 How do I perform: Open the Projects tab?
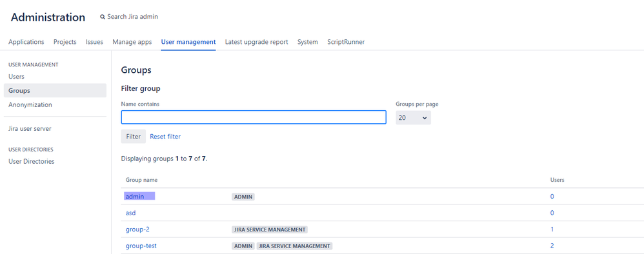pos(65,42)
